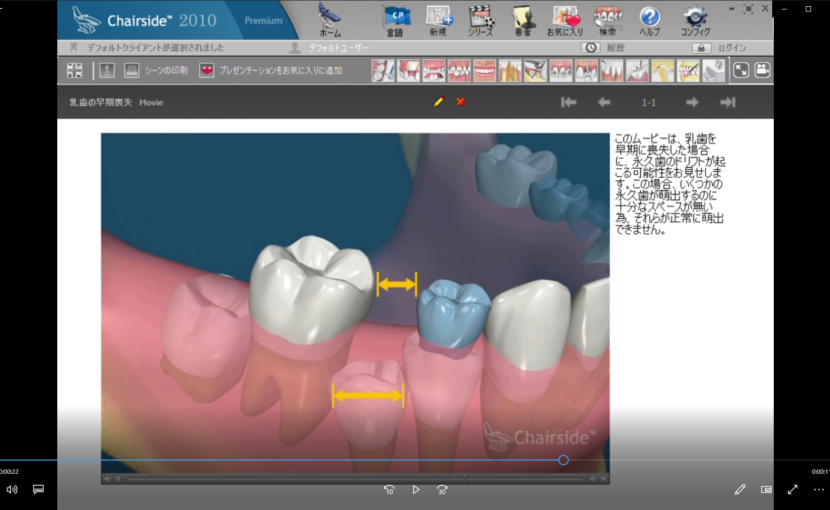
Task: Open the コンフィグ gear settings icon
Action: point(695,21)
